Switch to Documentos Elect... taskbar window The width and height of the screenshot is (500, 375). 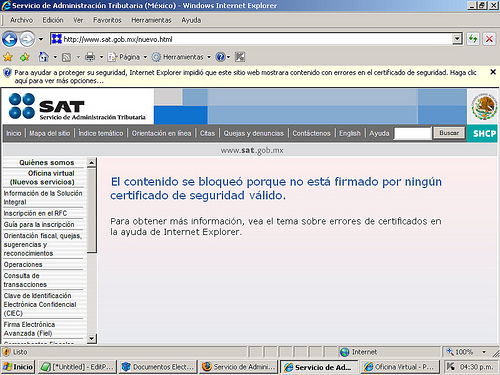(x=158, y=367)
